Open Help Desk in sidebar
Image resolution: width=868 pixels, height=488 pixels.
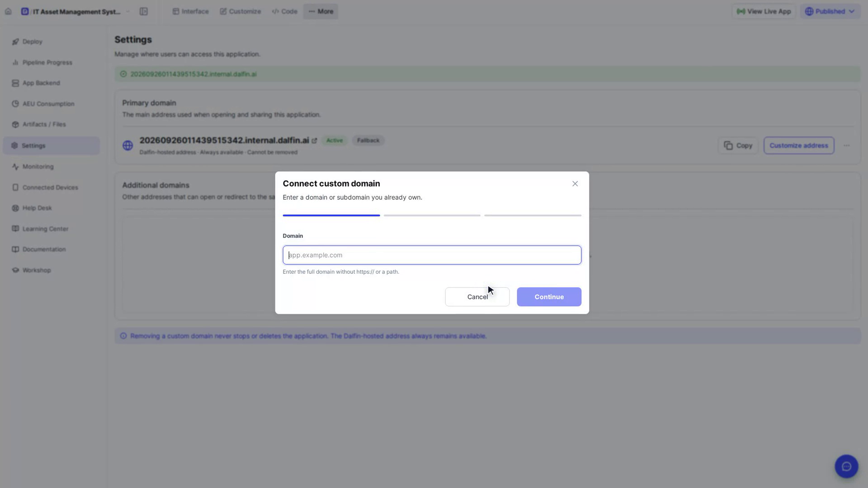51,208
